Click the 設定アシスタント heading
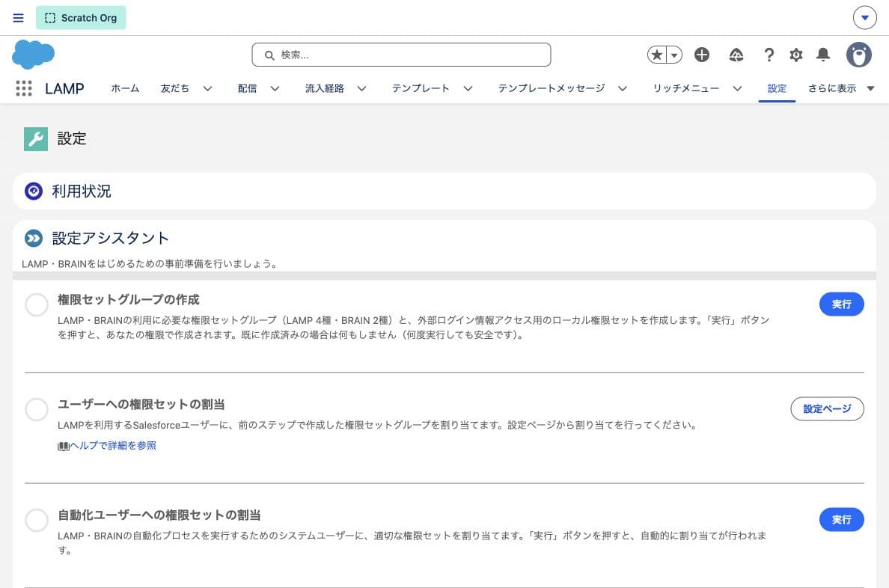The width and height of the screenshot is (889, 588). click(x=111, y=238)
